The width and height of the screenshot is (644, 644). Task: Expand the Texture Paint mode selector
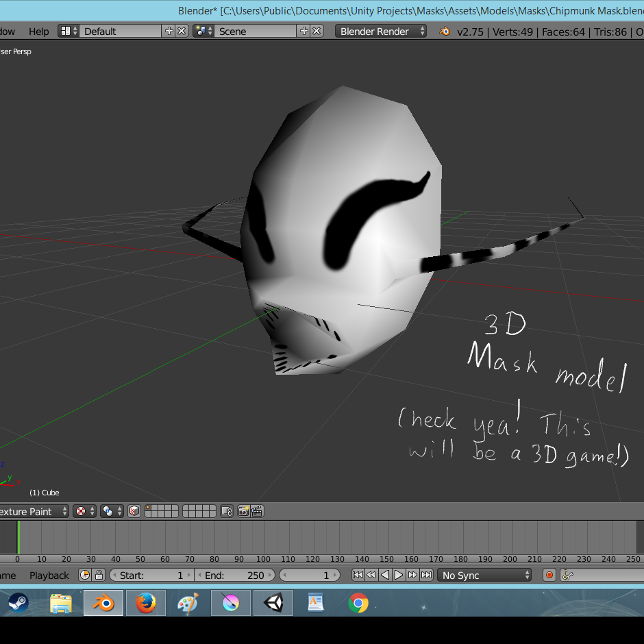(33, 512)
